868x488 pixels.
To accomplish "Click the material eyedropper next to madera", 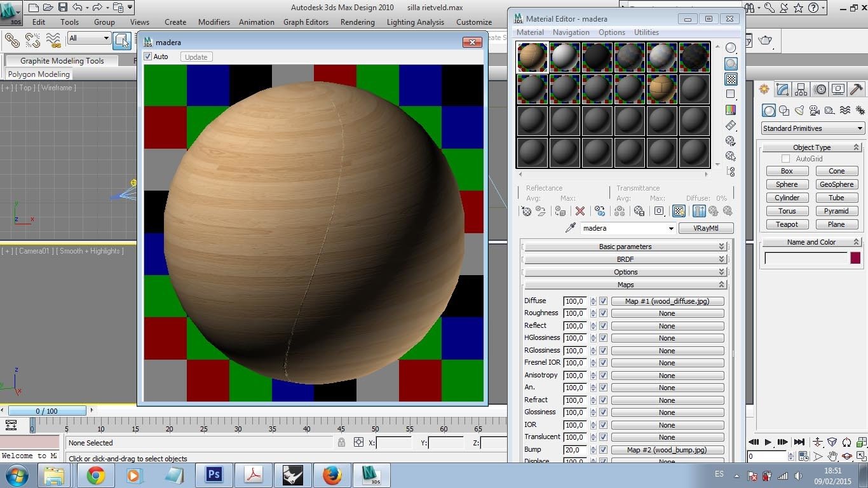I will (x=570, y=228).
